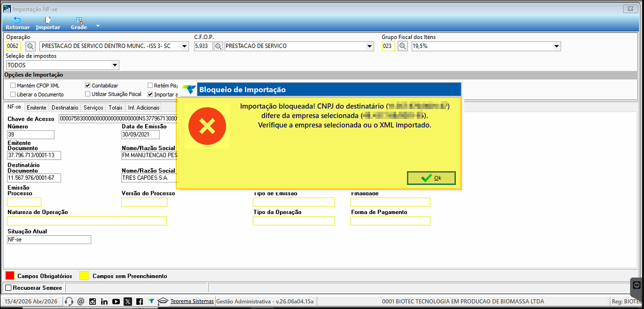Open lookup magnifier beside Operação code 0062
644x309 pixels.
30,46
